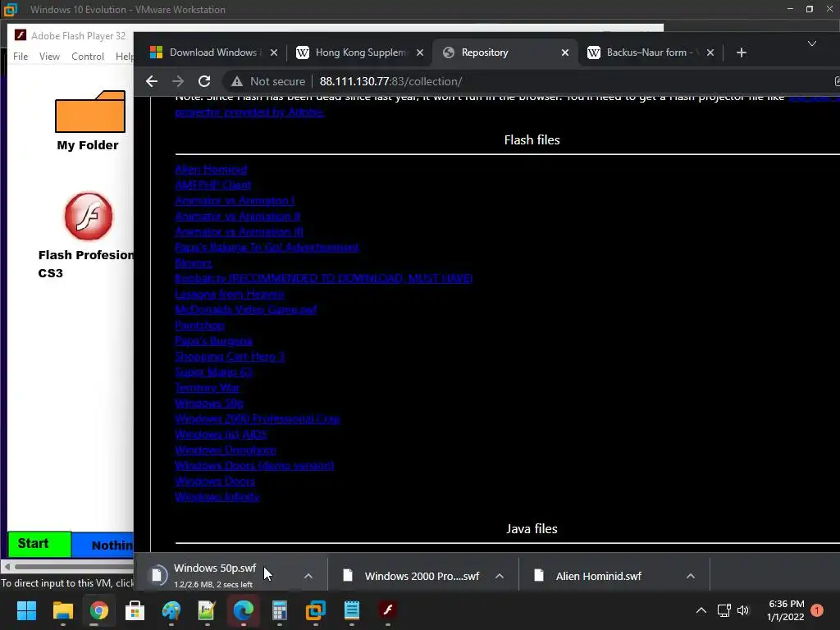The height and width of the screenshot is (630, 840).
Task: Open the Territory War link
Action: tap(207, 387)
